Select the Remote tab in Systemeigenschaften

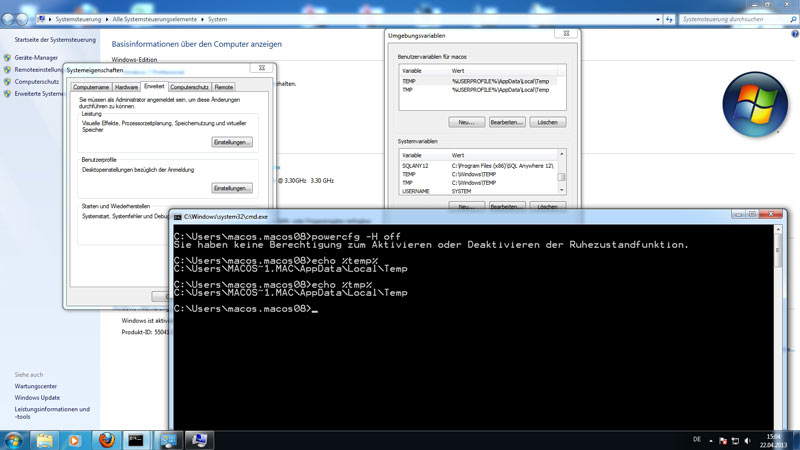[x=224, y=87]
